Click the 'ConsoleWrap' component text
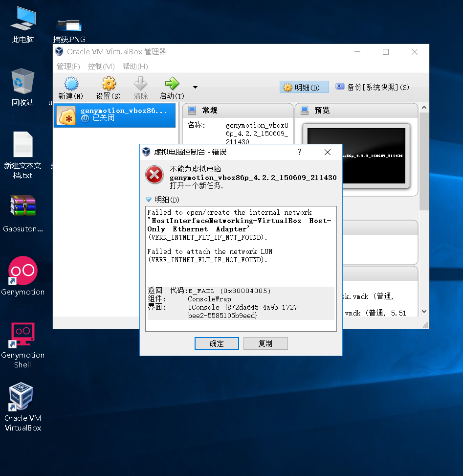The image size is (463, 476). tap(209, 299)
